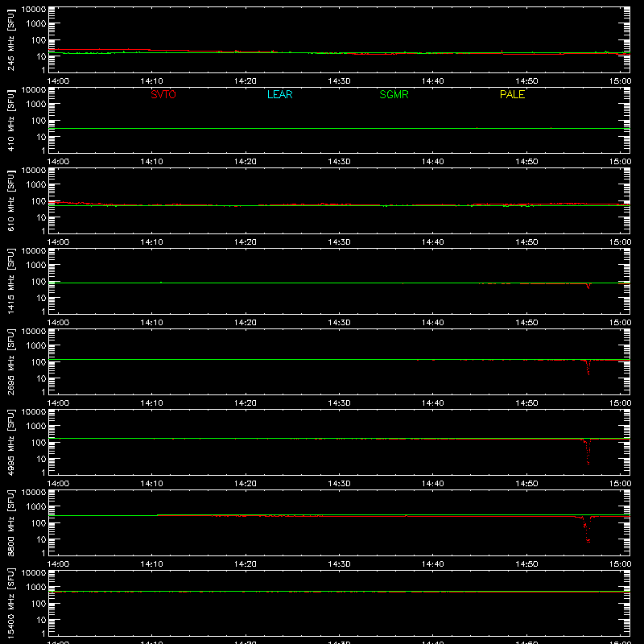
Task: Click the red dip in 8800 MHz trace
Action: (587, 530)
